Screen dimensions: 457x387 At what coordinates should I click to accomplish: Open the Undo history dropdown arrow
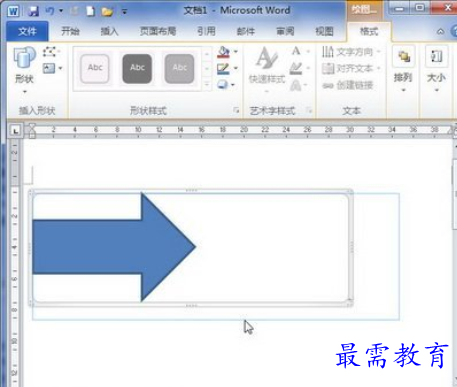61,11
